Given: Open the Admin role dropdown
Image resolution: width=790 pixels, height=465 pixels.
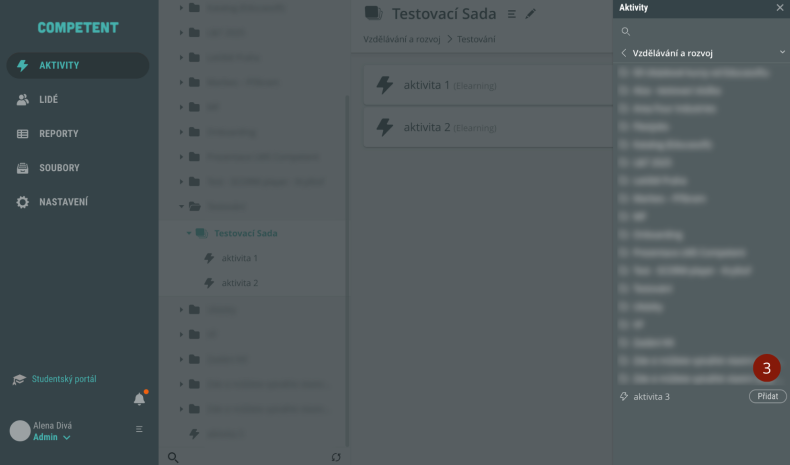Looking at the screenshot, I should click(x=51, y=437).
